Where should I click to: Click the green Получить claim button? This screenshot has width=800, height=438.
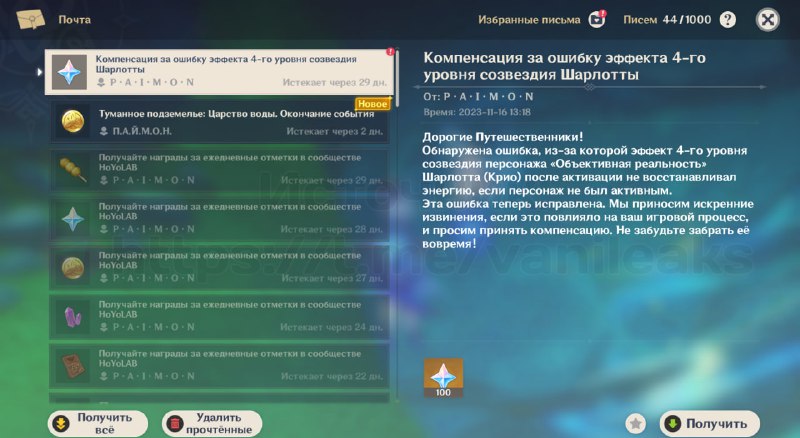pyautogui.click(x=709, y=423)
